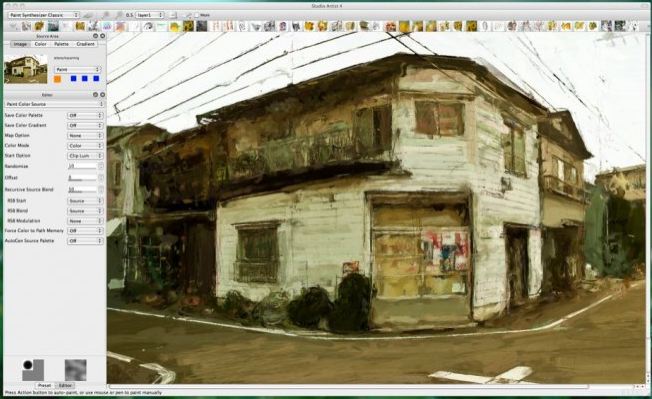
Task: Open the Color Mode dropdown
Action: point(85,146)
